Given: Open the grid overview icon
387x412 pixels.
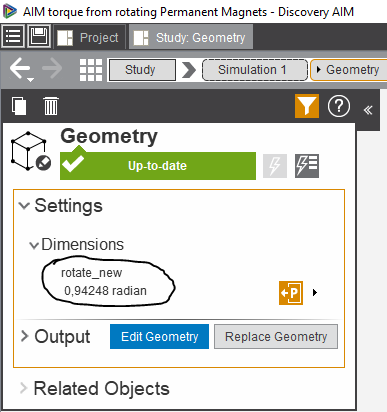Looking at the screenshot, I should (x=91, y=70).
